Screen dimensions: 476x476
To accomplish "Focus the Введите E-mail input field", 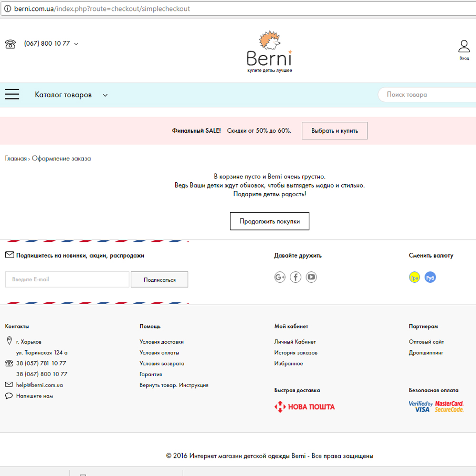I will [67, 279].
